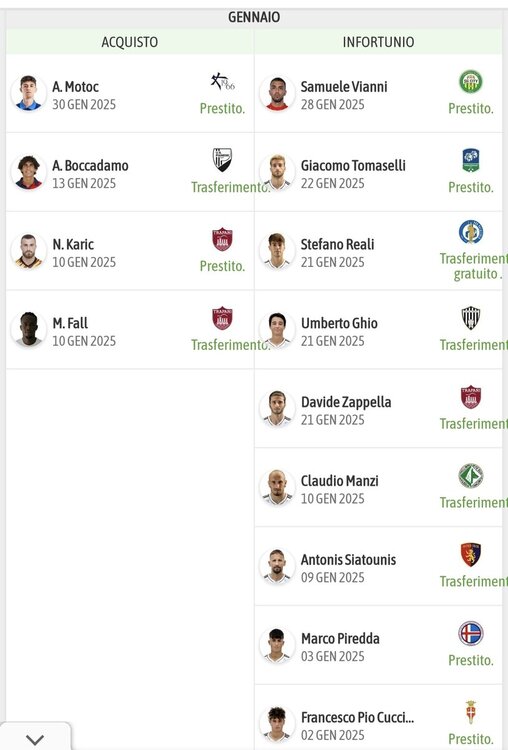Click Samuele Vianni's player photo

(x=277, y=93)
